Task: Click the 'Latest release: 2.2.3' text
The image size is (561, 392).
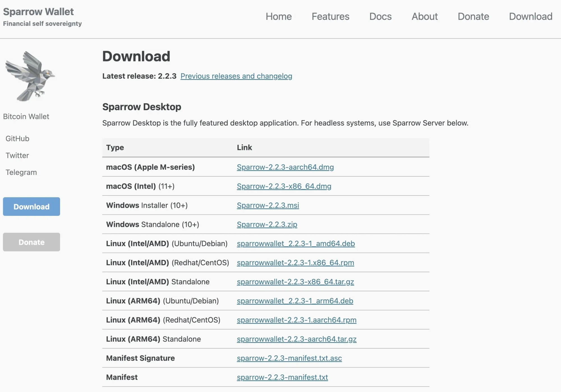Action: [x=139, y=76]
